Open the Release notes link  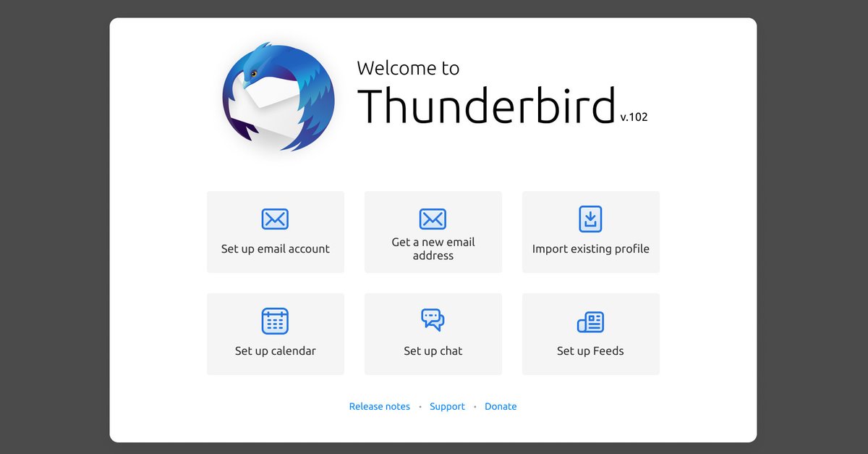click(379, 406)
